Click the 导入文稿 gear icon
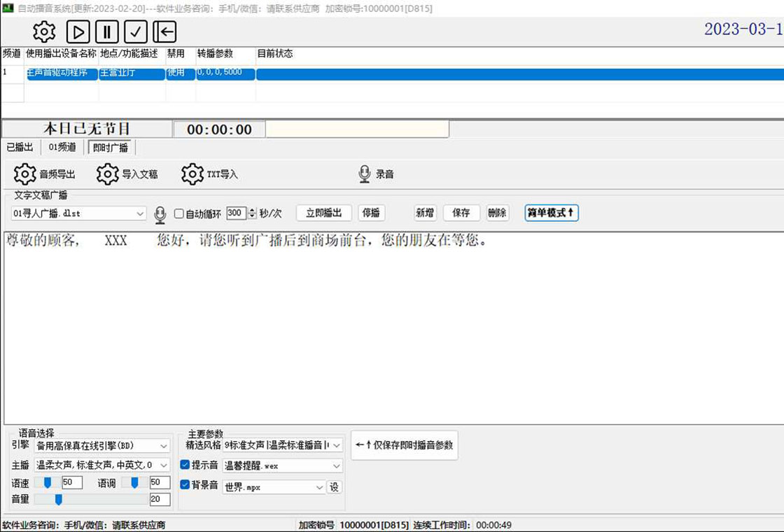 click(x=108, y=174)
